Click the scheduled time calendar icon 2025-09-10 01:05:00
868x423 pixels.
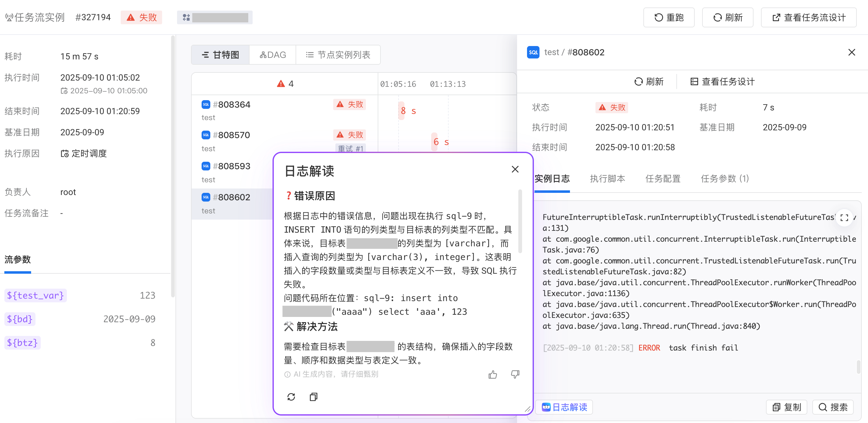[64, 91]
